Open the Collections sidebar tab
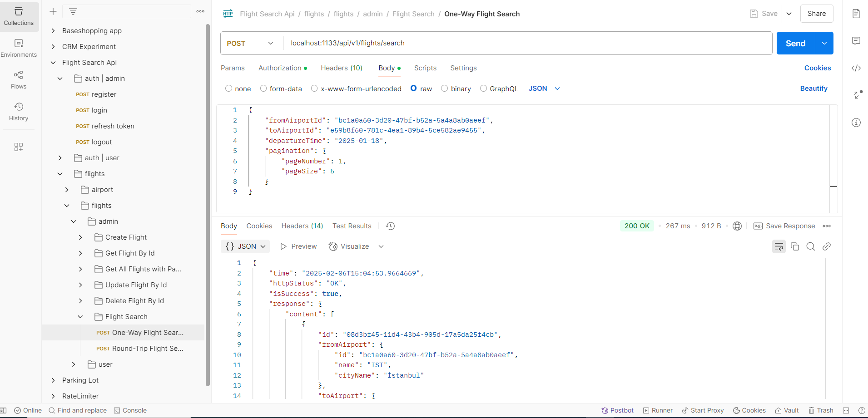The image size is (868, 418). (19, 16)
